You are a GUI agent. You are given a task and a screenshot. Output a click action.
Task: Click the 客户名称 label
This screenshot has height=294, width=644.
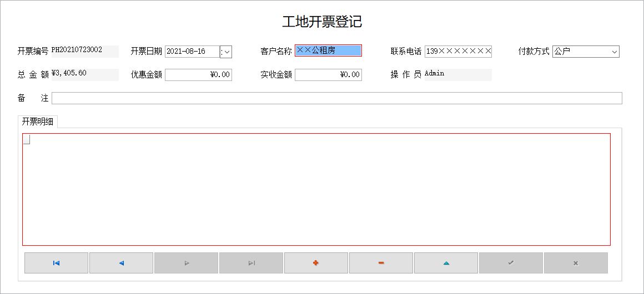click(x=276, y=52)
